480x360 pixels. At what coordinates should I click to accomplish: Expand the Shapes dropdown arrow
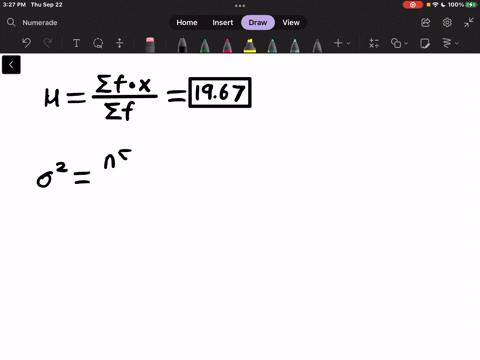point(406,43)
